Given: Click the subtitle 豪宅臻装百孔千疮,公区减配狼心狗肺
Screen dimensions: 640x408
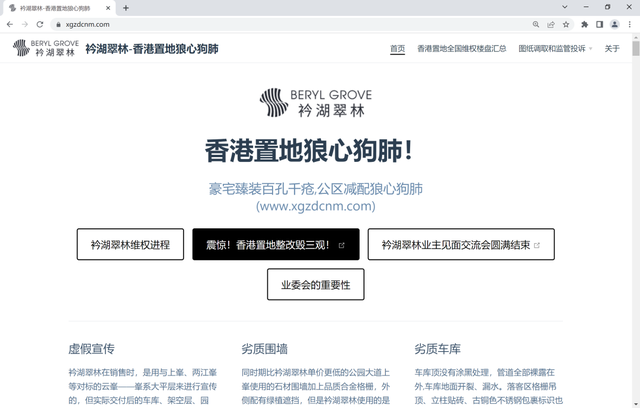Looking at the screenshot, I should pyautogui.click(x=316, y=189).
